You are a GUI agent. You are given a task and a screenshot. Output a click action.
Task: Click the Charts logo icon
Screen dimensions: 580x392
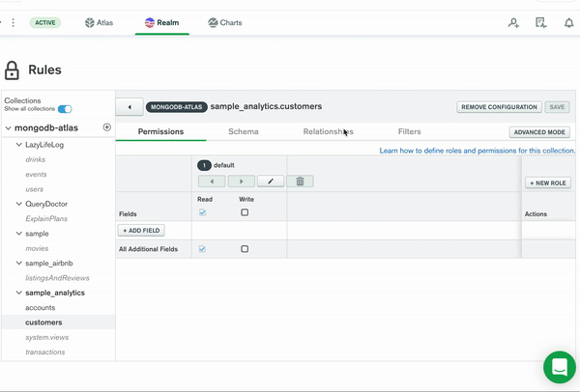pos(213,22)
